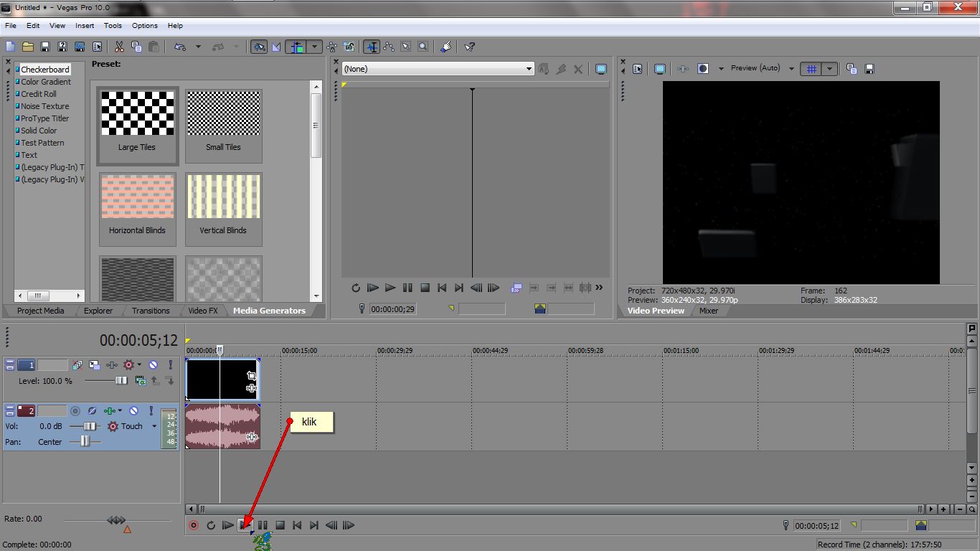Copy snapshot to clipboard in Video Preview
980x551 pixels.
851,68
